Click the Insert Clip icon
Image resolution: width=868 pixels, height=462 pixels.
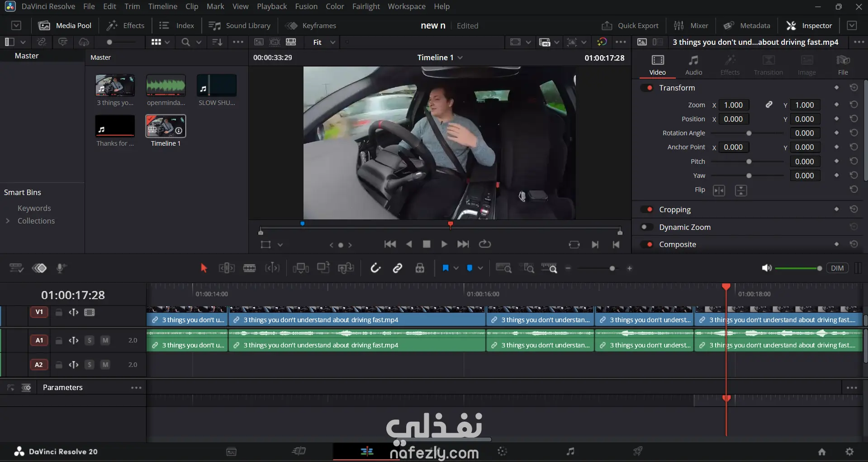pyautogui.click(x=301, y=268)
